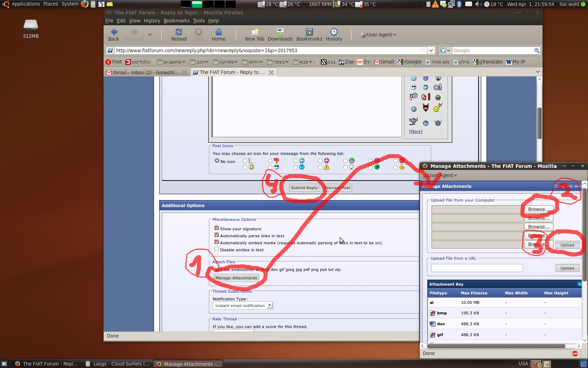This screenshot has width=588, height=368.
Task: Click the [More] smilies link
Action: click(x=416, y=131)
